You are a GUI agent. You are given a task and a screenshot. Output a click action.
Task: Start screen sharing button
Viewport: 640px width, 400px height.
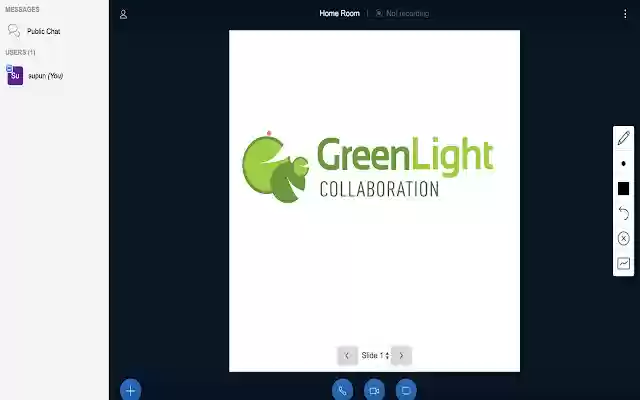coord(406,390)
